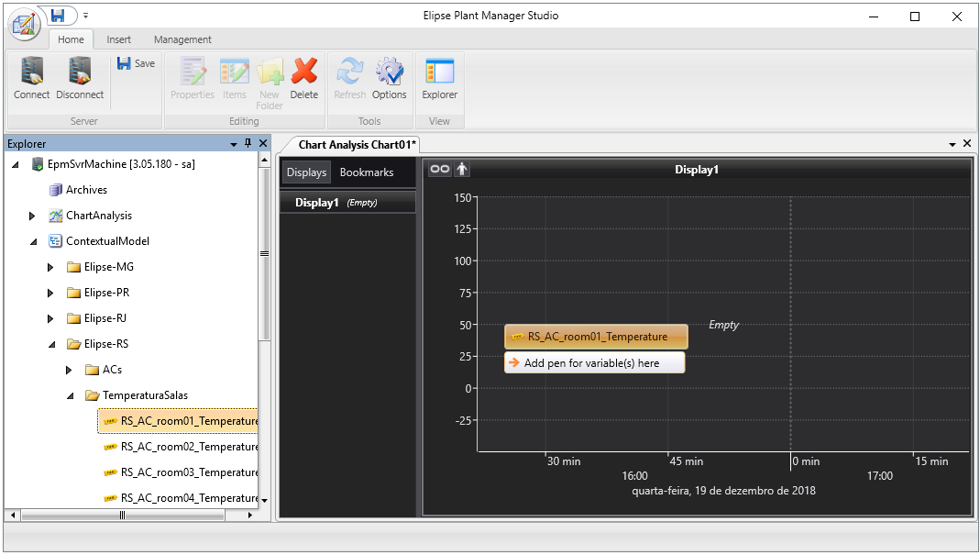Viewport: 980px width, 555px height.
Task: Select Display1 in the displays list
Action: click(x=347, y=202)
